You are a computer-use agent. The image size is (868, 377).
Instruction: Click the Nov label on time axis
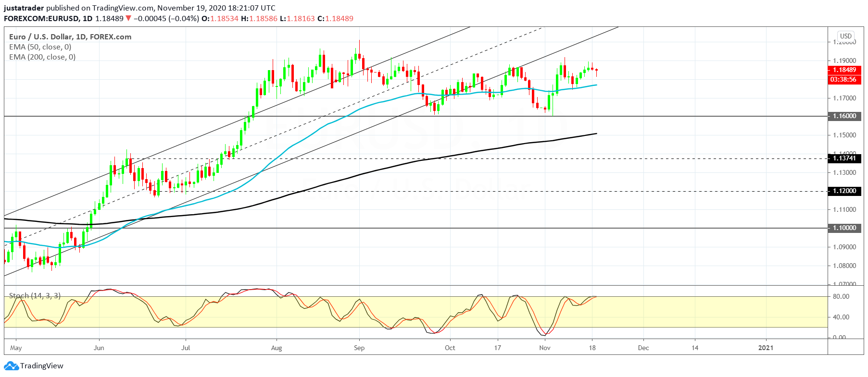coord(545,348)
